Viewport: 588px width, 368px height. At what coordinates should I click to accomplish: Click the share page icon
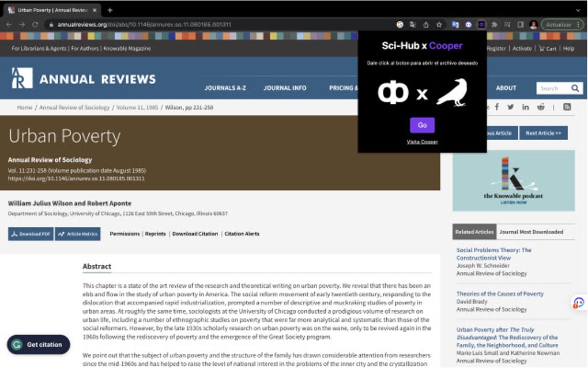pos(425,24)
